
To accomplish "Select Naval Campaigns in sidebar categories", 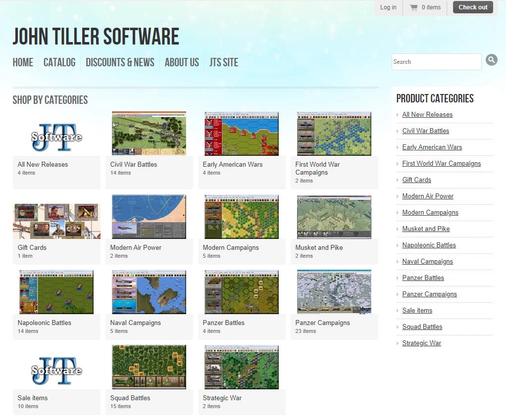I will coord(428,261).
